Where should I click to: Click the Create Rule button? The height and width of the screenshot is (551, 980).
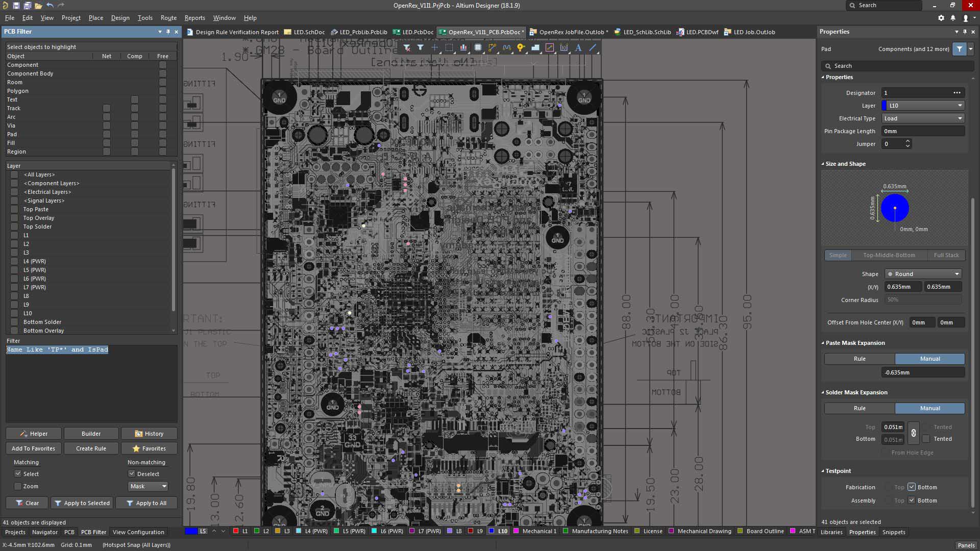pyautogui.click(x=91, y=448)
